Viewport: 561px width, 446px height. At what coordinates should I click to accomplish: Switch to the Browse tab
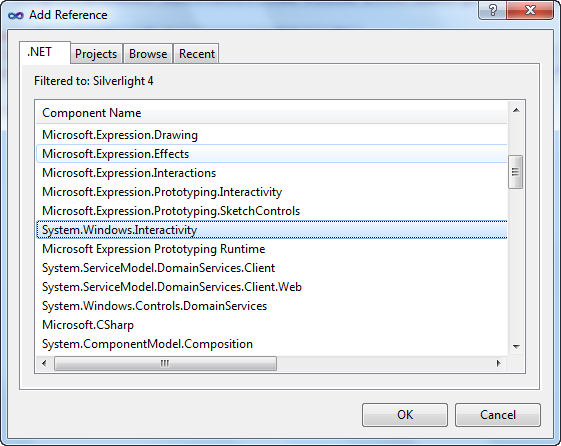click(x=148, y=54)
